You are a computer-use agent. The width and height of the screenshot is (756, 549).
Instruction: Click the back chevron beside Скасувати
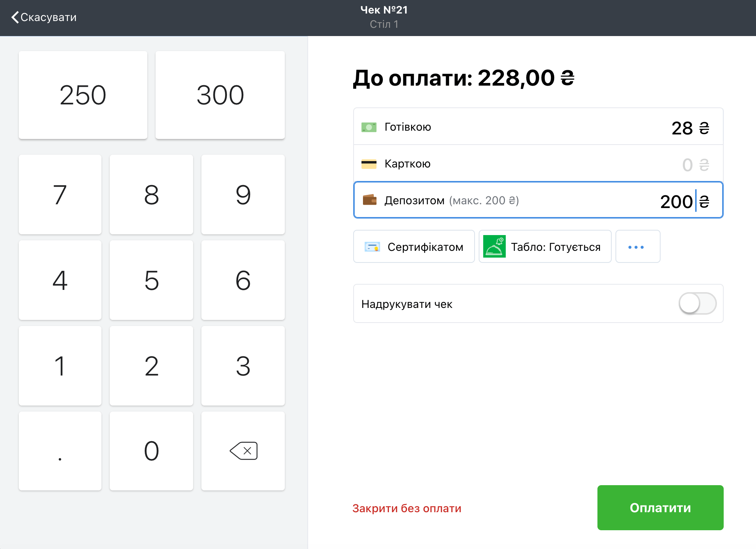(15, 17)
